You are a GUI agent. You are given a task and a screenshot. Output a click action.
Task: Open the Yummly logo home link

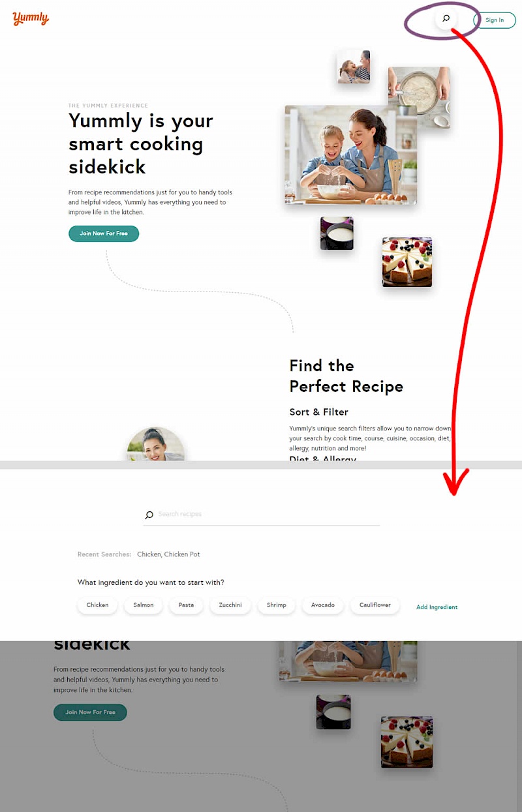coord(31,19)
